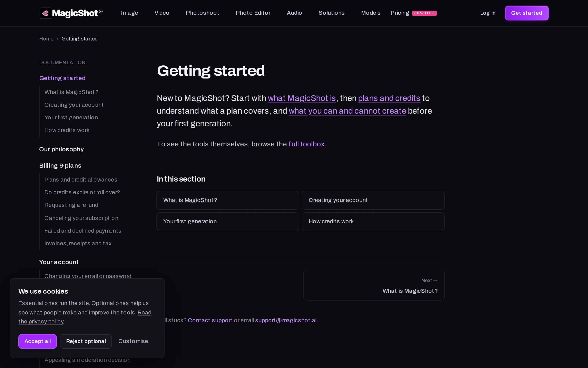Open Plans and credit allowances
588x368 pixels.
[81, 180]
